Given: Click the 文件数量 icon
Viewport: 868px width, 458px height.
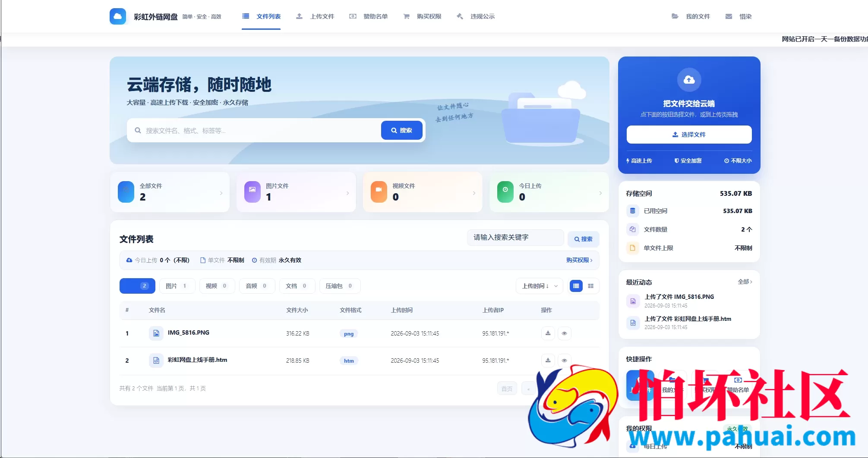Looking at the screenshot, I should [x=632, y=229].
